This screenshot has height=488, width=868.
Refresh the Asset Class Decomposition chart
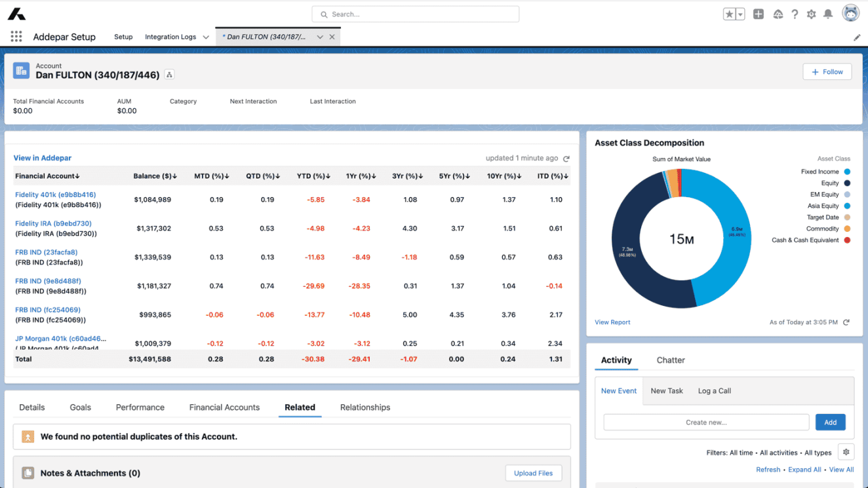[846, 322]
